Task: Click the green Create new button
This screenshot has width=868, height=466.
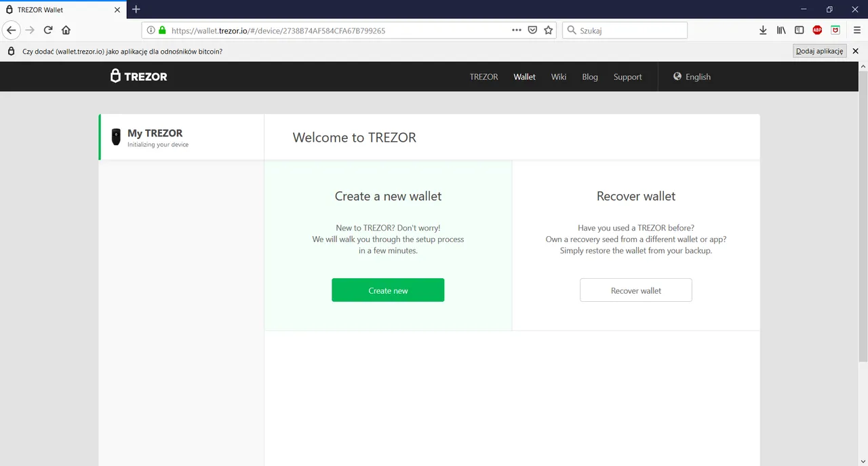Action: [388, 290]
